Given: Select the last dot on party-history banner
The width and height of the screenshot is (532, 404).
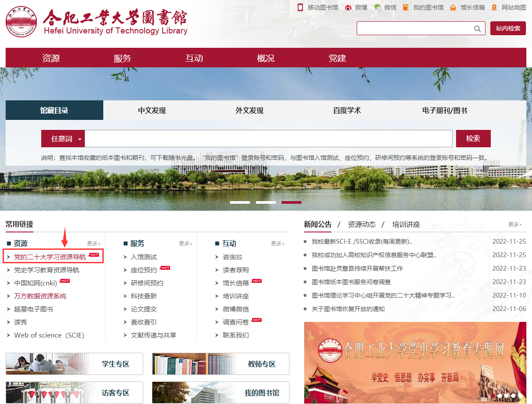Looking at the screenshot, I should click(x=520, y=396).
